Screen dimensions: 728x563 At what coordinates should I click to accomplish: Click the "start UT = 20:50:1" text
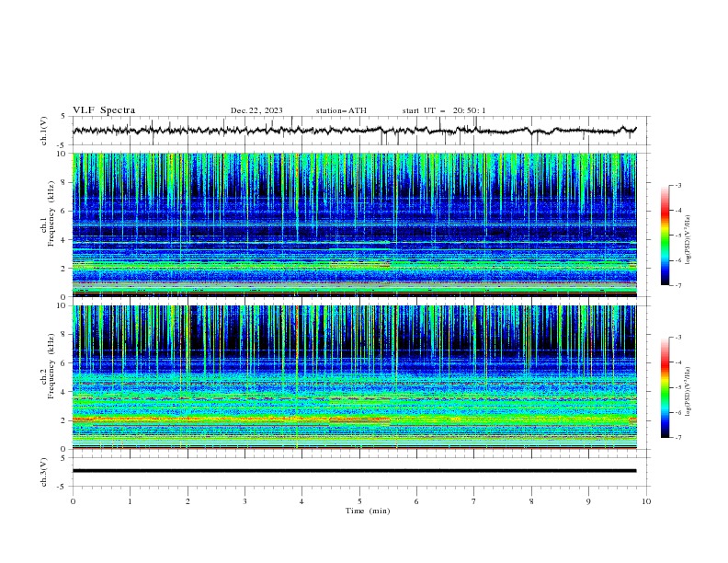(444, 110)
